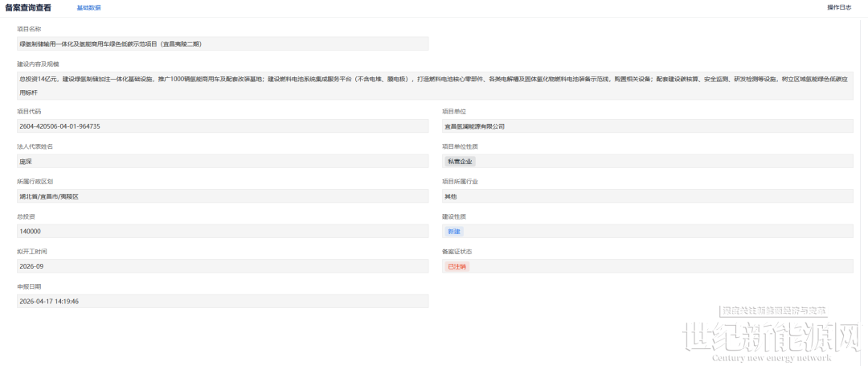868x366 pixels.
Task: Click the red 已注销 status tag
Action: coord(457,266)
